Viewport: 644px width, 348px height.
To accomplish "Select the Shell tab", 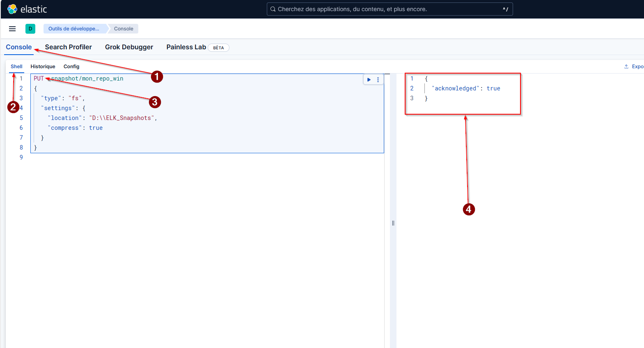I will pos(16,67).
